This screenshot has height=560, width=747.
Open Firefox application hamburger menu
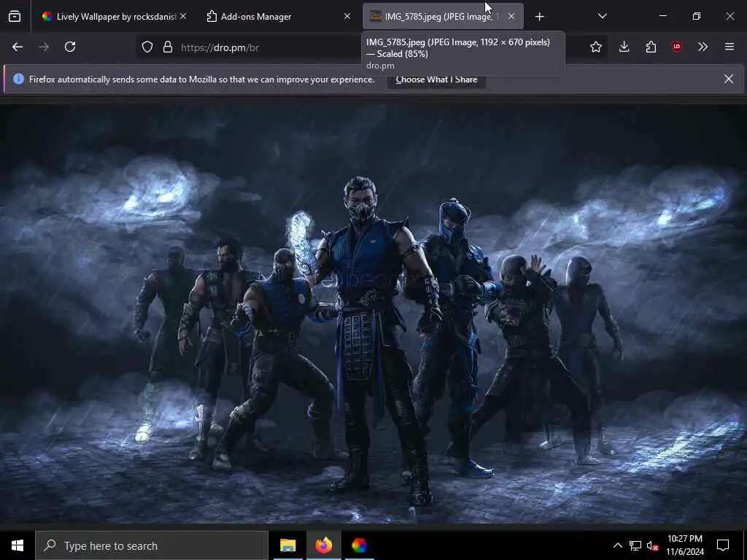(x=729, y=47)
